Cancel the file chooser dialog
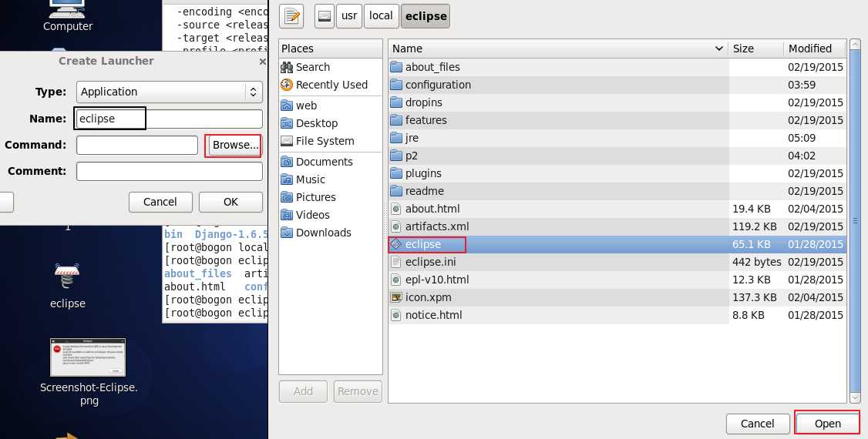868x439 pixels. pyautogui.click(x=757, y=424)
